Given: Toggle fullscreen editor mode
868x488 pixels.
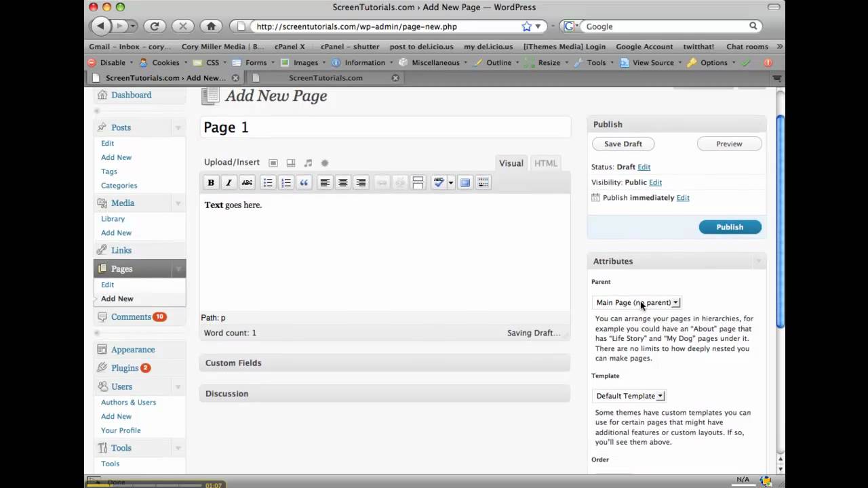Looking at the screenshot, I should (x=465, y=182).
